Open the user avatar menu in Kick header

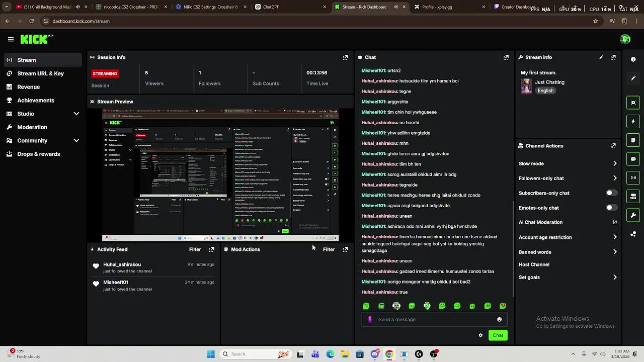click(625, 39)
